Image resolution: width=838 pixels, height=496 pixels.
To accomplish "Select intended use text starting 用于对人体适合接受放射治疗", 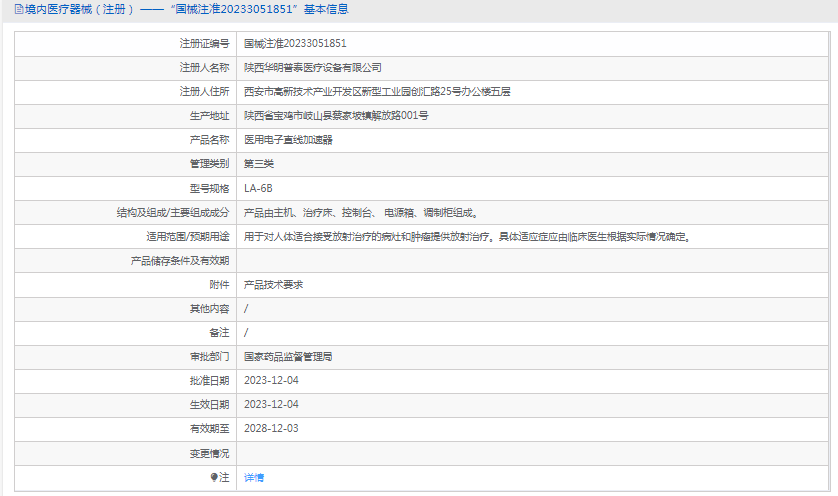I will (x=468, y=236).
